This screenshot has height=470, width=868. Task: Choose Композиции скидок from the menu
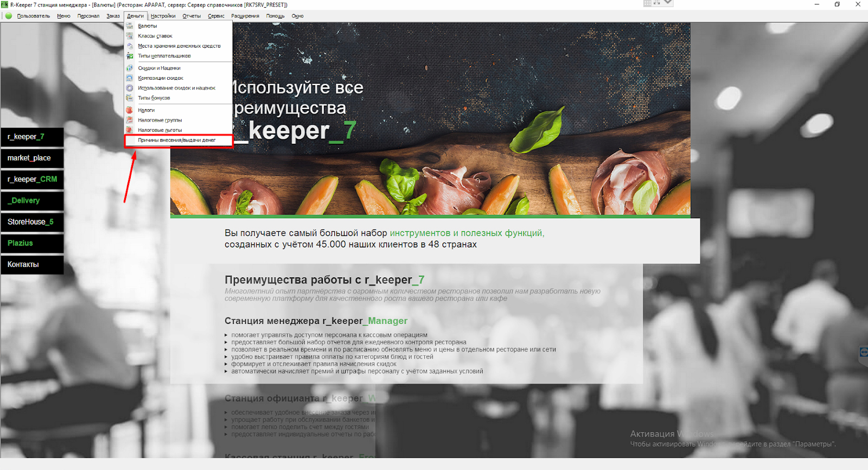[178, 78]
